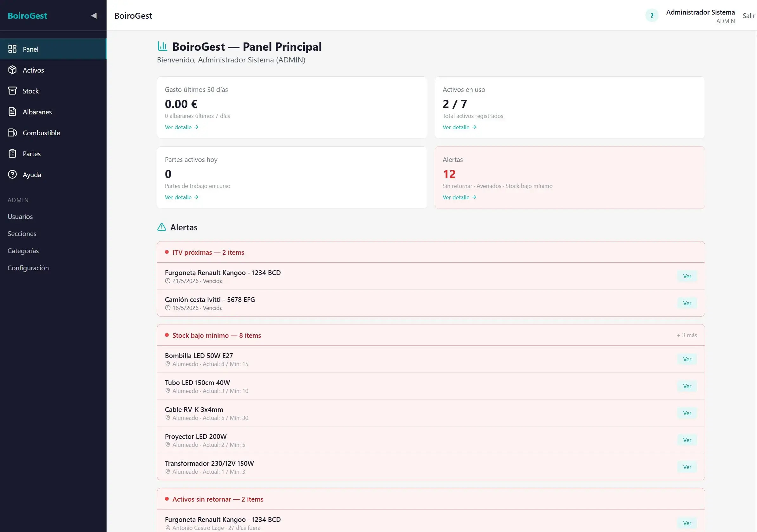Image resolution: width=757 pixels, height=532 pixels.
Task: Click the Stock archive box icon
Action: (12, 91)
